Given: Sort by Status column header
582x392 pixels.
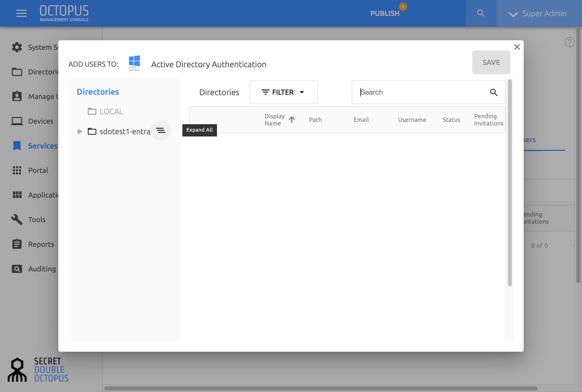Looking at the screenshot, I should point(451,120).
